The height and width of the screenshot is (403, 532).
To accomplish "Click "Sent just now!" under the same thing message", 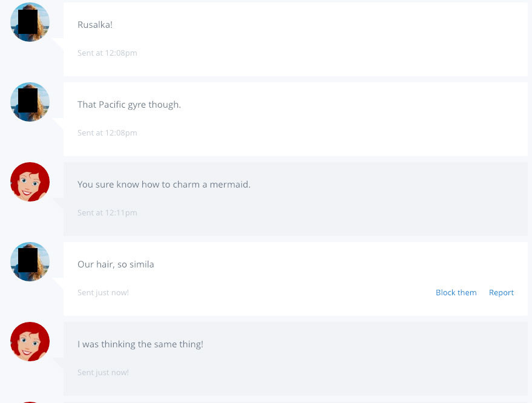I will 103,373.
